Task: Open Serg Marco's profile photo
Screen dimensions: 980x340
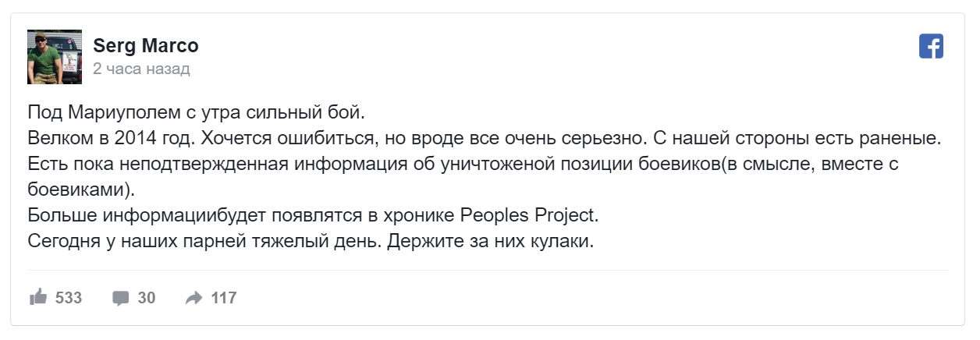Action: pyautogui.click(x=55, y=57)
